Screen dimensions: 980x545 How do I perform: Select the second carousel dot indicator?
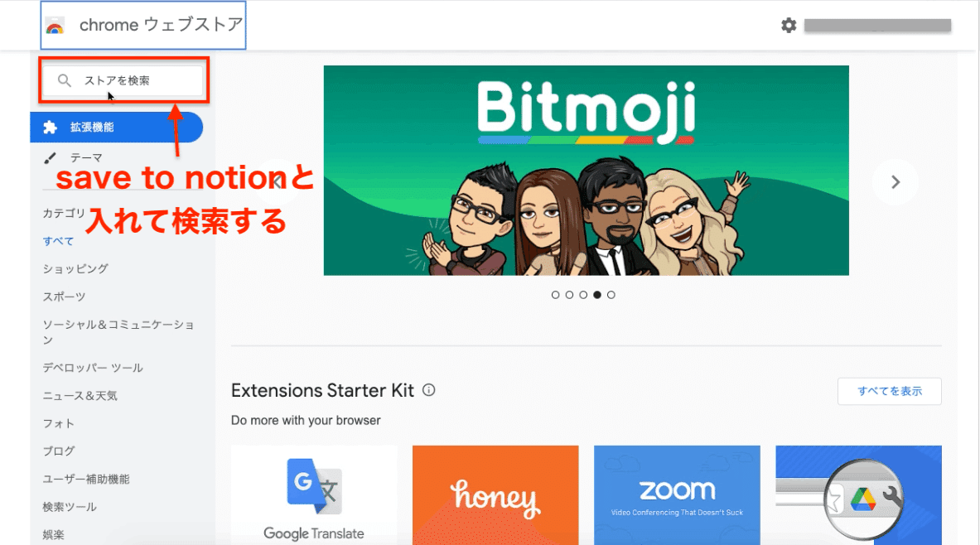tap(569, 295)
